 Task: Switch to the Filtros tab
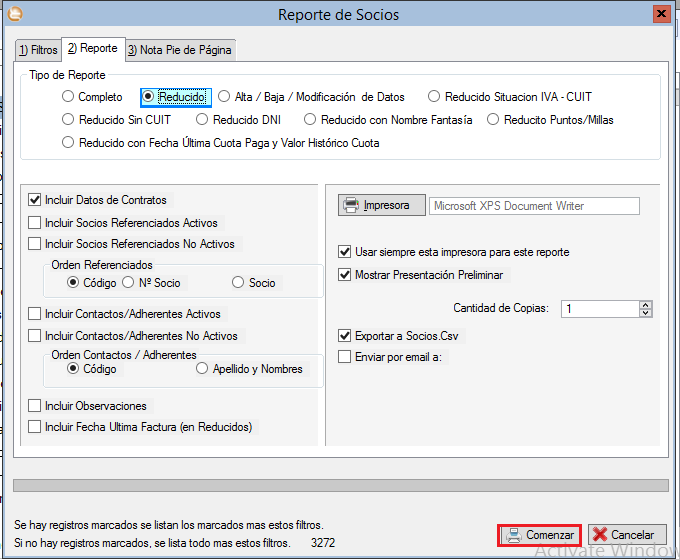[x=38, y=49]
